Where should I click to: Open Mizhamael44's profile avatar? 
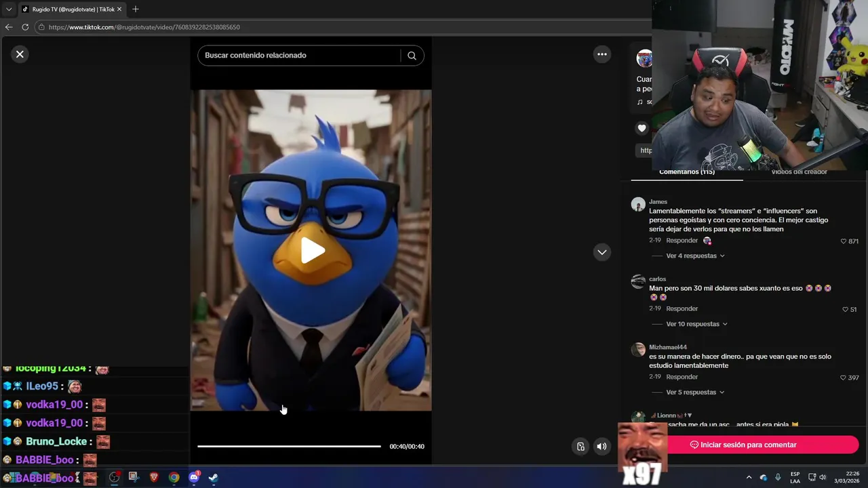coord(638,350)
